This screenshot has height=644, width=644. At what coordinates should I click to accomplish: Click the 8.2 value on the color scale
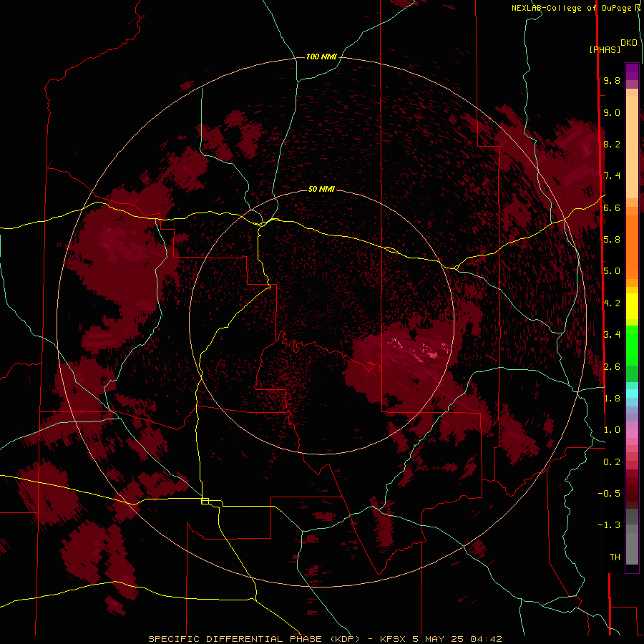point(612,144)
